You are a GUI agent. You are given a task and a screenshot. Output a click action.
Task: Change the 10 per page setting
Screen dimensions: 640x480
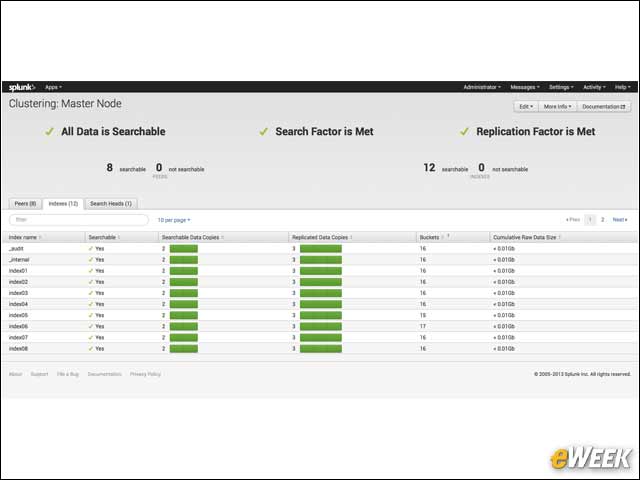point(174,220)
